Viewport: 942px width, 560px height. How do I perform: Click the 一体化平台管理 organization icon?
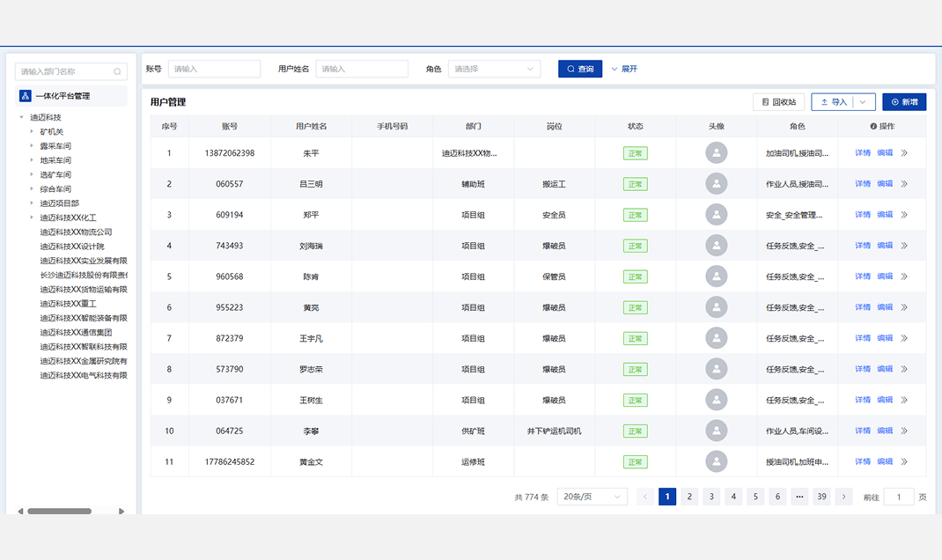(x=26, y=96)
